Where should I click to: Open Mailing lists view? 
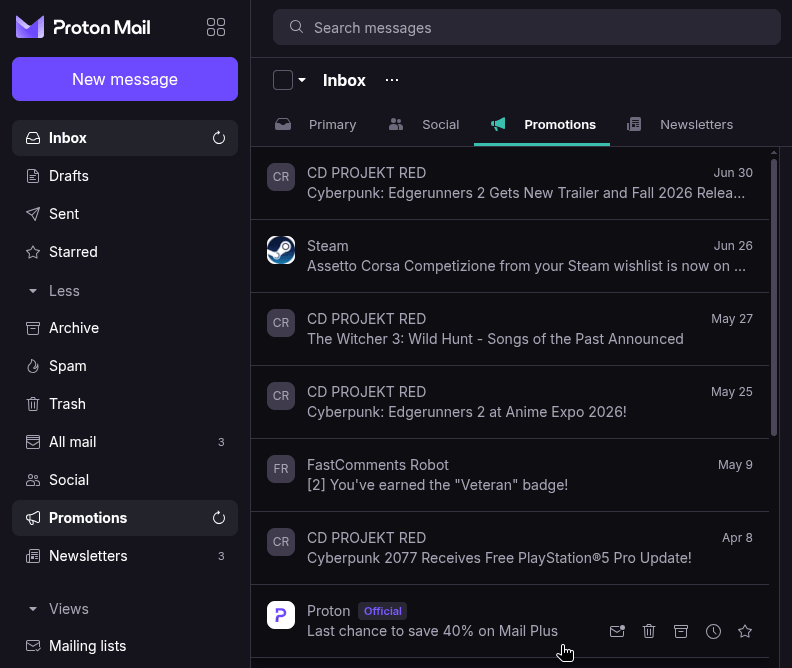pos(125,646)
